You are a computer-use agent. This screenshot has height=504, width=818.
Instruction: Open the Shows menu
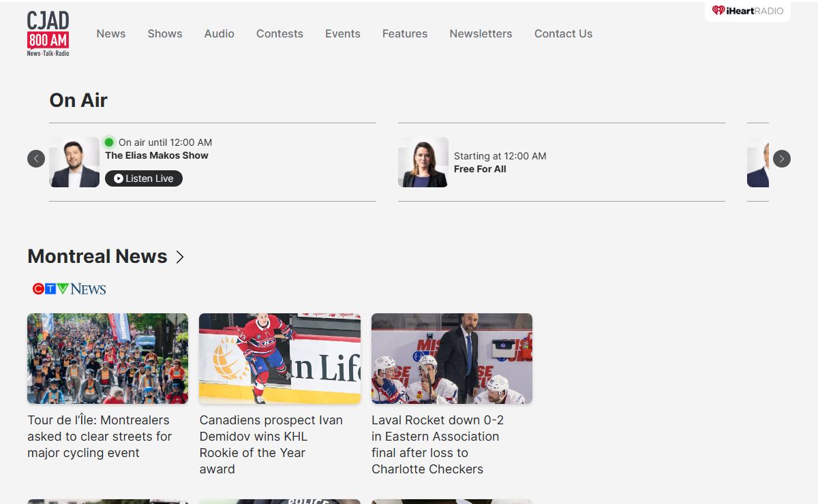165,33
